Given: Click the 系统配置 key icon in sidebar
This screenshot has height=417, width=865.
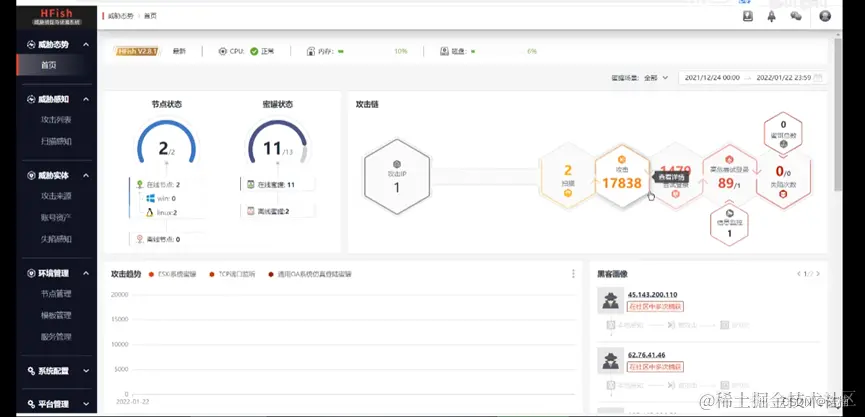Looking at the screenshot, I should (x=31, y=371).
